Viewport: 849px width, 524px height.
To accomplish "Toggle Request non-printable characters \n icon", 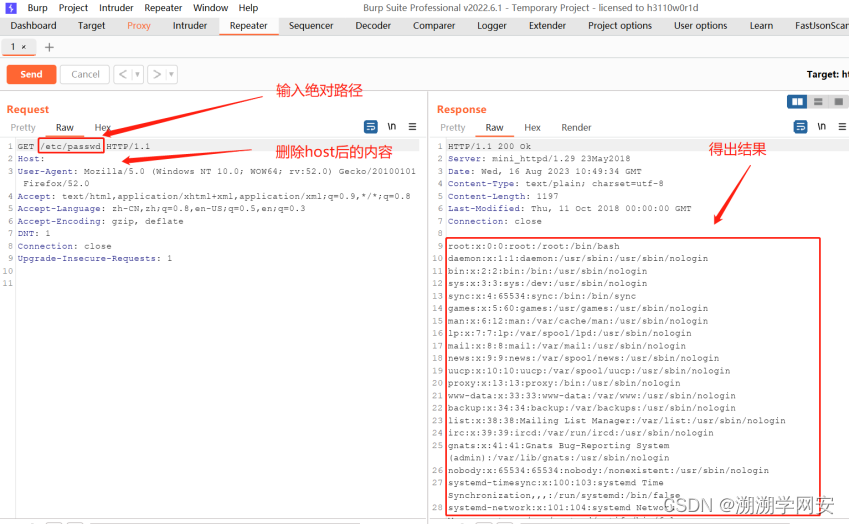I will pyautogui.click(x=391, y=127).
